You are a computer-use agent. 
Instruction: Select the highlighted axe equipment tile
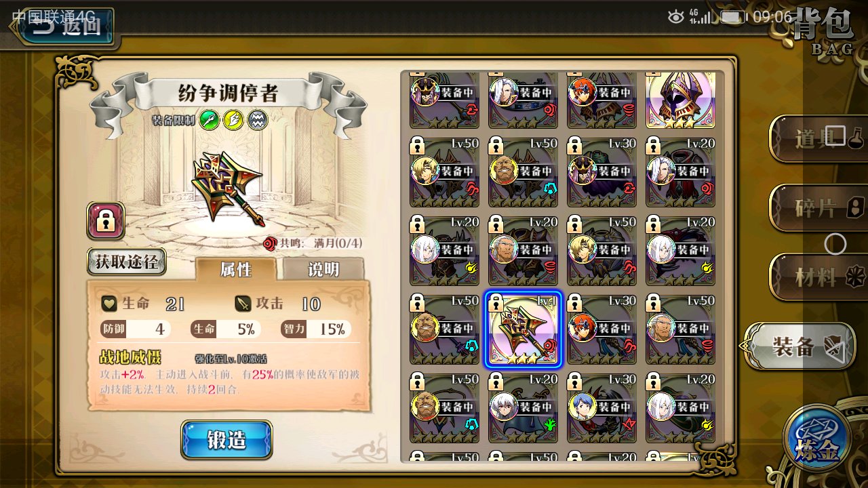click(x=523, y=330)
